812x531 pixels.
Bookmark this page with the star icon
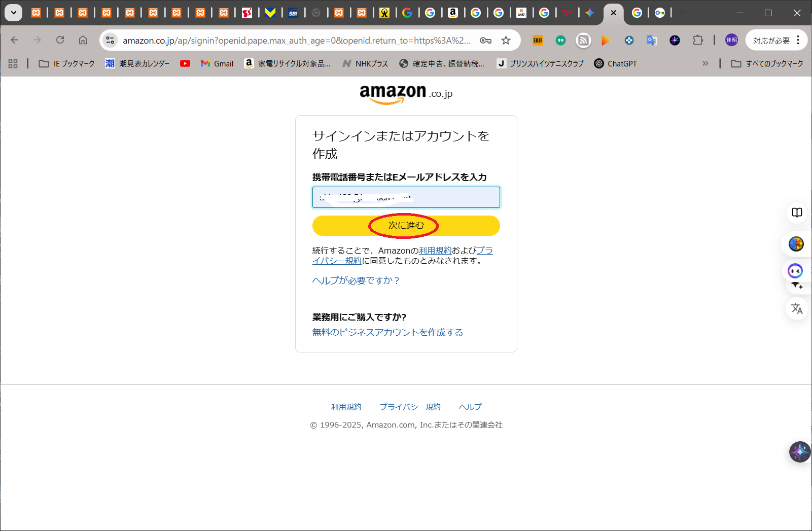(506, 41)
